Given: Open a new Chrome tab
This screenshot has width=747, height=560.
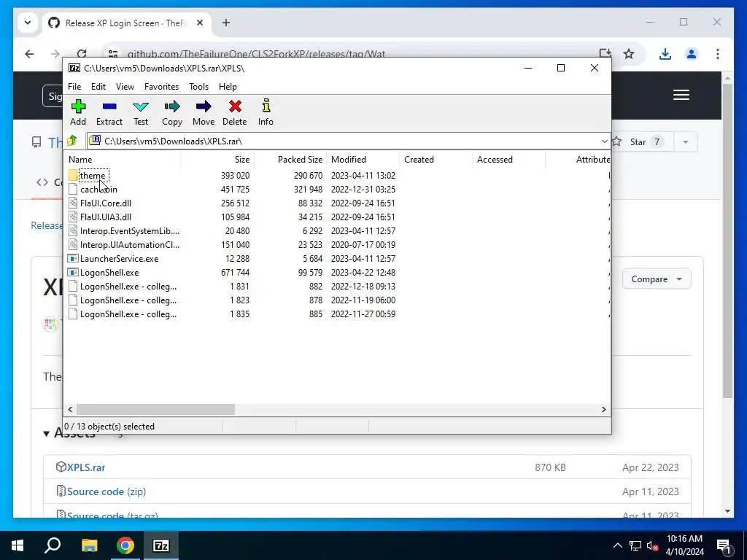Looking at the screenshot, I should click(226, 23).
